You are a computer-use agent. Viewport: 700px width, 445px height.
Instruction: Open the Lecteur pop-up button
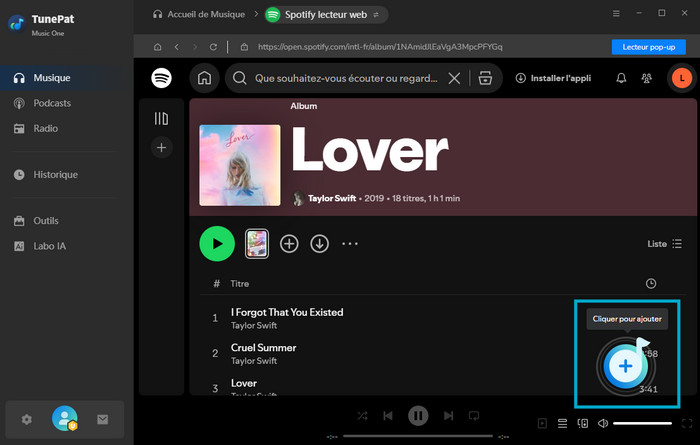point(649,47)
